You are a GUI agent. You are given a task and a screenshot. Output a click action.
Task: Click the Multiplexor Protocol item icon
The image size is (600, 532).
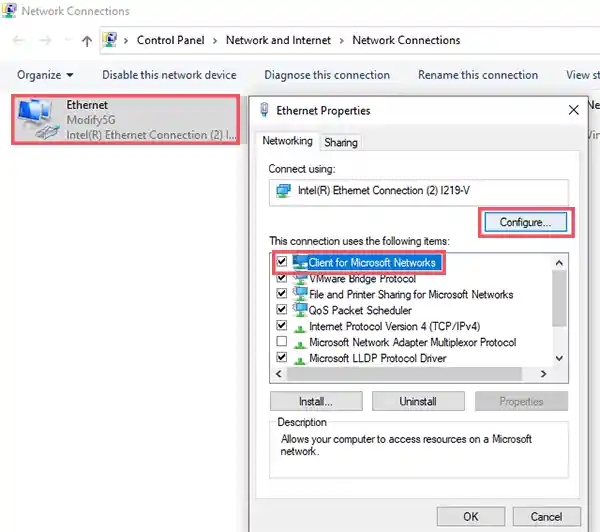coord(300,344)
